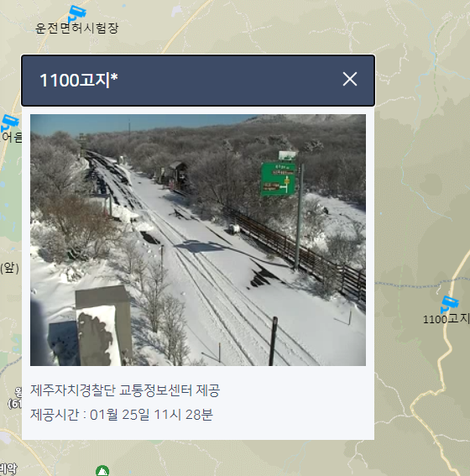470x476 pixels.
Task: Click the 제공시간 timestamp line
Action: (122, 415)
